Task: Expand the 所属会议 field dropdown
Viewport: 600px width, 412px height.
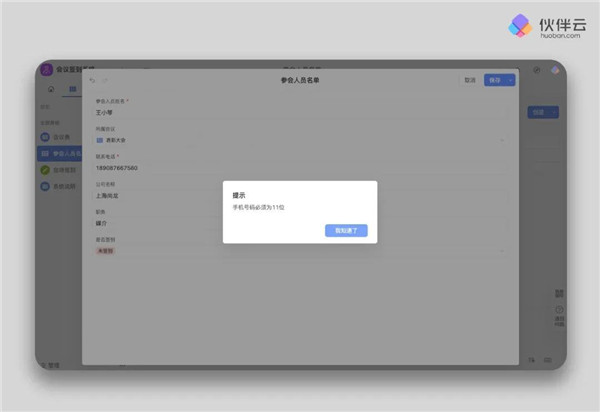Action: 502,140
